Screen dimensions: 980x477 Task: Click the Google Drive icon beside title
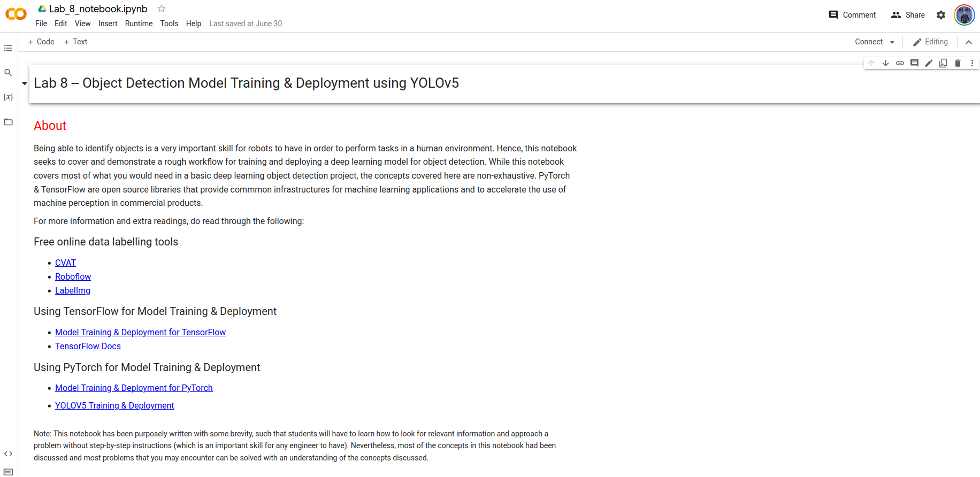(x=42, y=9)
